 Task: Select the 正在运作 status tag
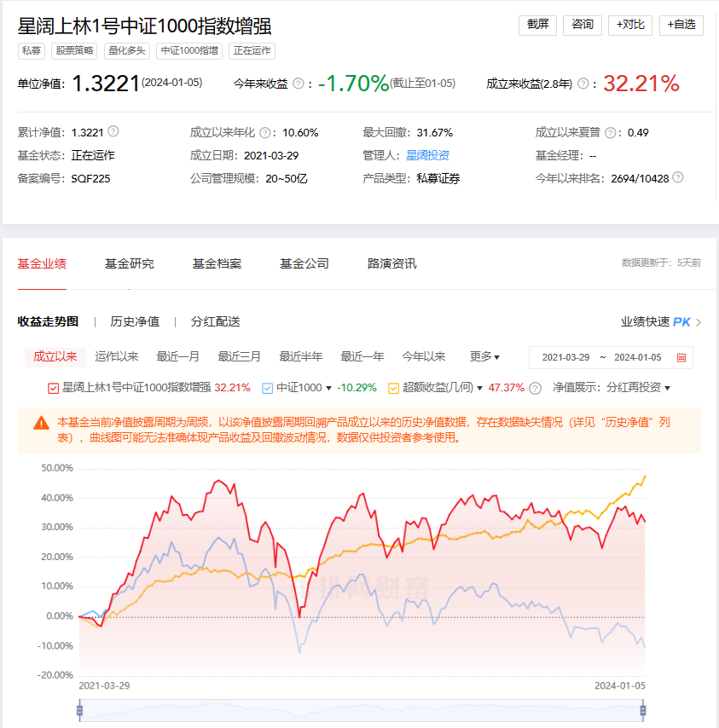[252, 50]
